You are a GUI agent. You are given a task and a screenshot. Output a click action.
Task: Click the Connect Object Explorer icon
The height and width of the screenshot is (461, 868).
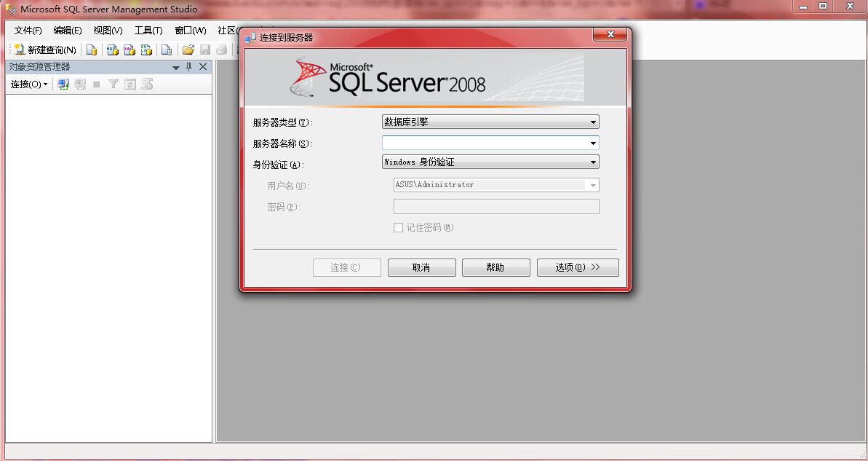64,84
